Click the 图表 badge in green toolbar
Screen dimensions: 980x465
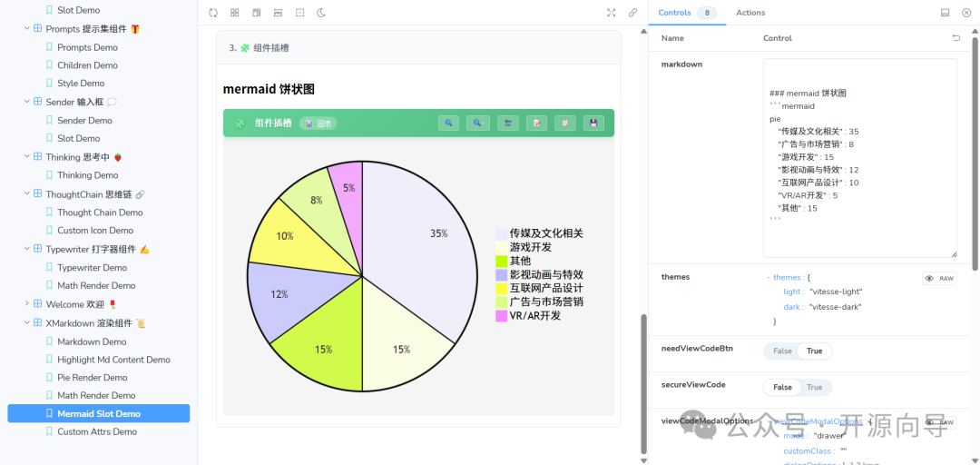[x=318, y=124]
